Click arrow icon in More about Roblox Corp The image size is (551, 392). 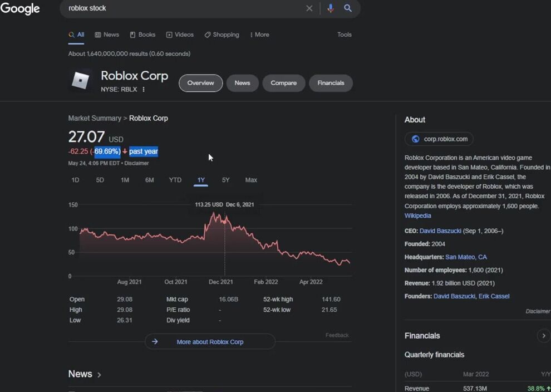155,342
